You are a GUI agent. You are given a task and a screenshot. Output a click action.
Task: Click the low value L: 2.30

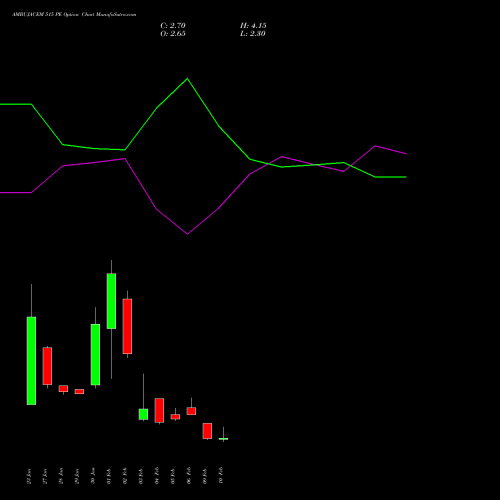(x=253, y=34)
